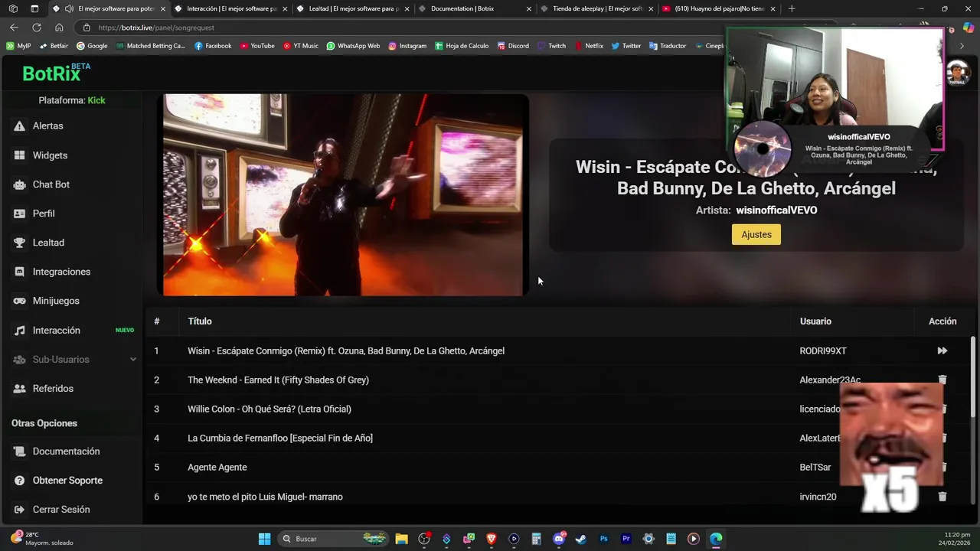This screenshot has height=551, width=980.
Task: Open the Referidos section
Action: pyautogui.click(x=53, y=389)
